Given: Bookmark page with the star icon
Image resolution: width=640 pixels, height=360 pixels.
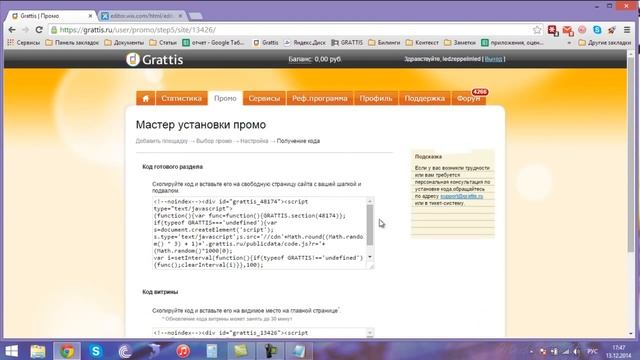Looking at the screenshot, I should point(537,30).
